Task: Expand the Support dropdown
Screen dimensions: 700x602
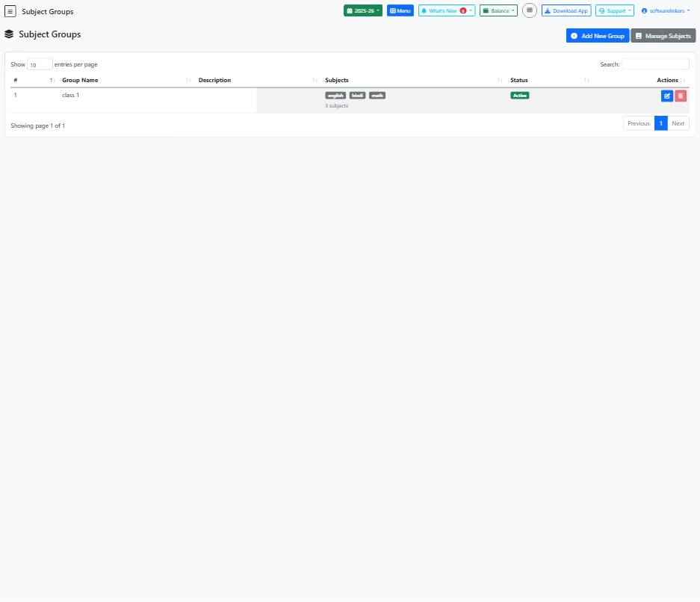Action: pos(614,10)
